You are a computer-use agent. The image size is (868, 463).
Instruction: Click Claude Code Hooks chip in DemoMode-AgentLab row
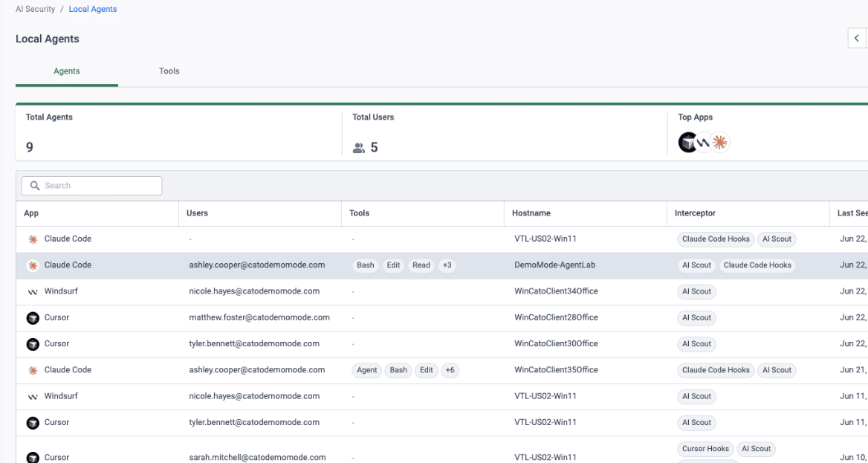click(x=757, y=265)
